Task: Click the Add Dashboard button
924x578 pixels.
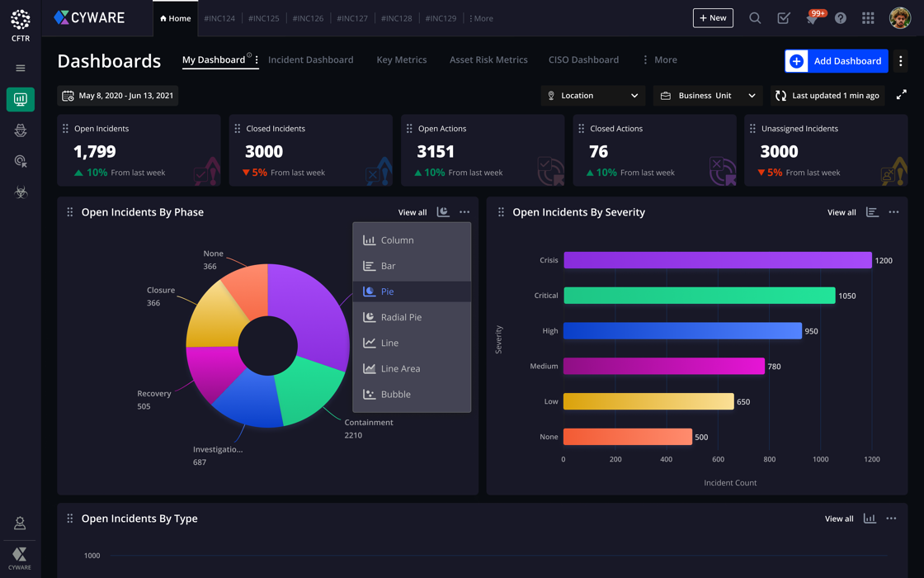Action: pos(837,61)
